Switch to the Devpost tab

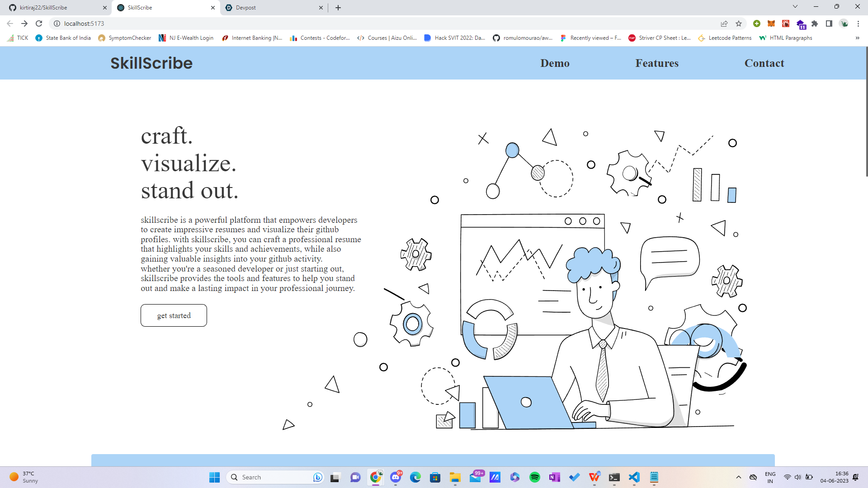pyautogui.click(x=271, y=8)
